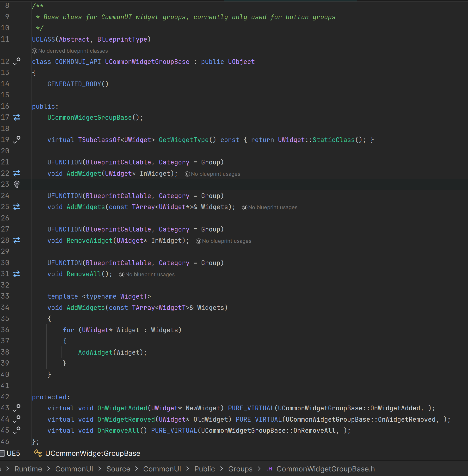Click 'protected:' access specifier
The image size is (468, 476).
(x=51, y=397)
